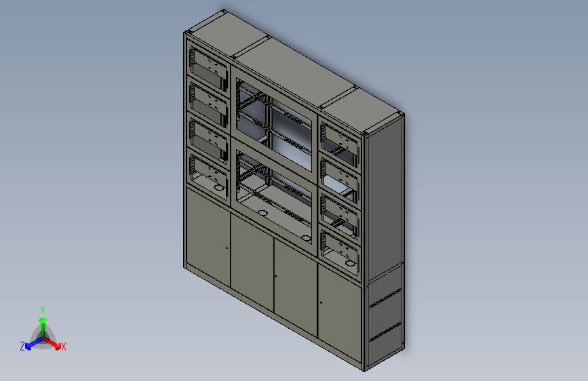Select the 3D cabinet model

294,190
